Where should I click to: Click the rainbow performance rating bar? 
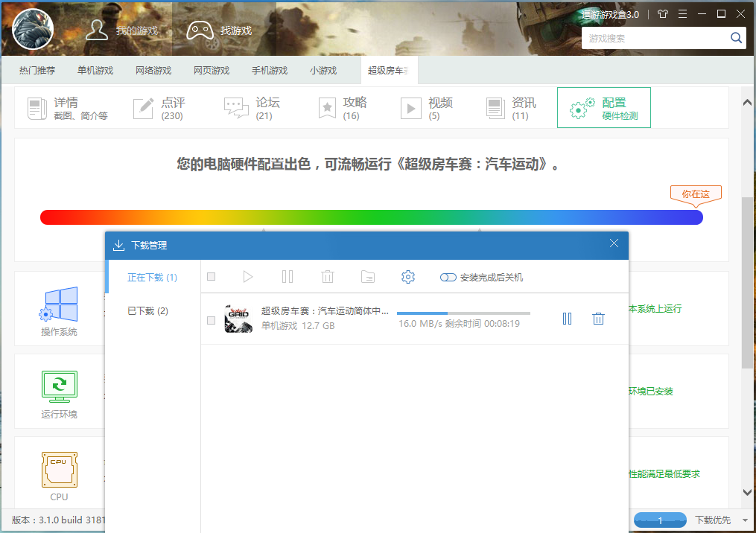pyautogui.click(x=371, y=217)
